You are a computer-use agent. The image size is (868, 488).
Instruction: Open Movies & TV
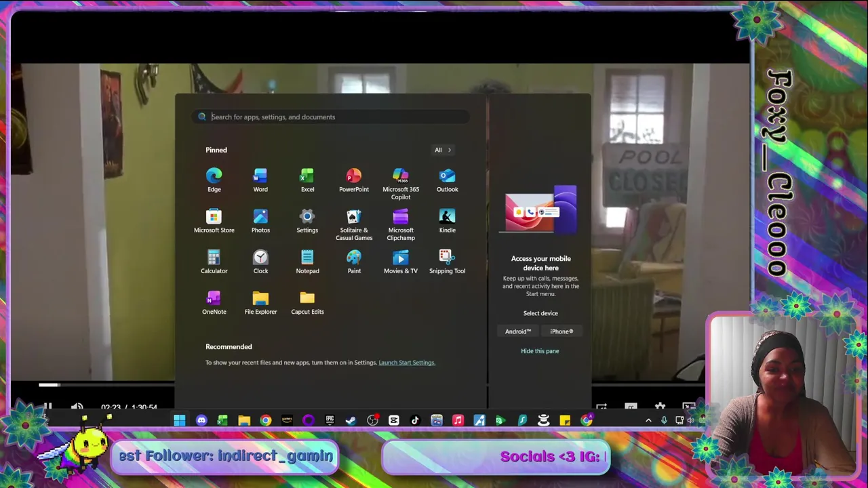[401, 262]
